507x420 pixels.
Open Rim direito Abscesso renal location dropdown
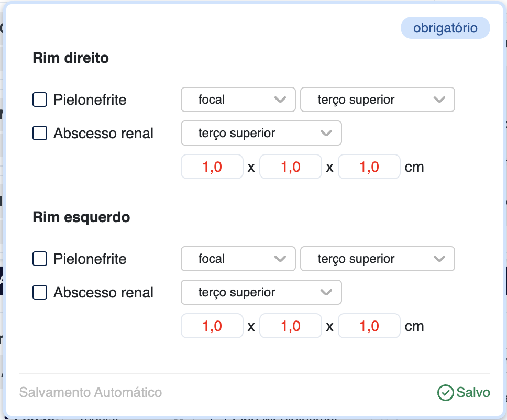point(261,133)
